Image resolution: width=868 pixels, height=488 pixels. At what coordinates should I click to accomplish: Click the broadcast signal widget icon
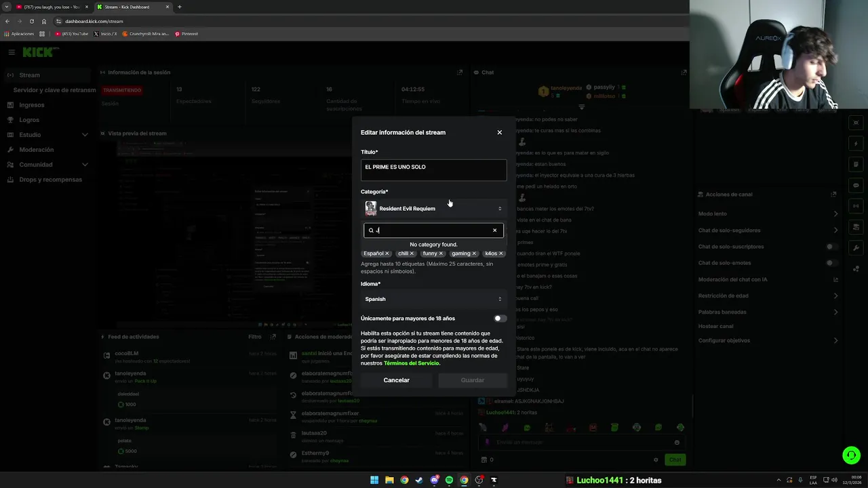pyautogui.click(x=856, y=206)
